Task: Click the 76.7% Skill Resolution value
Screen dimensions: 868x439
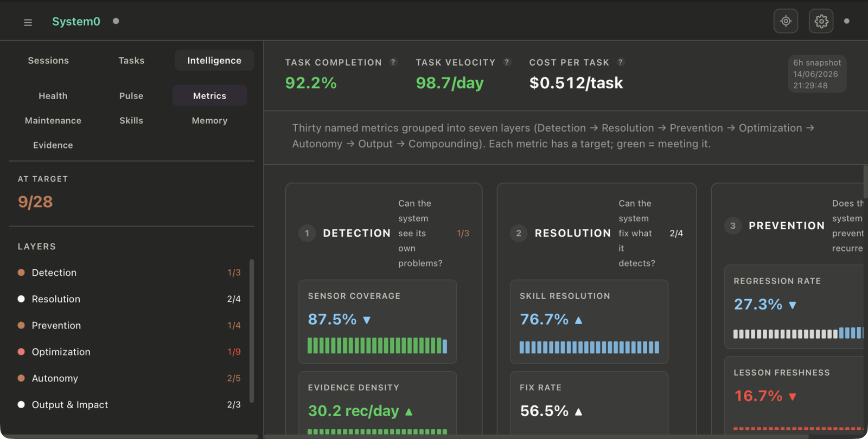Action: pos(544,319)
